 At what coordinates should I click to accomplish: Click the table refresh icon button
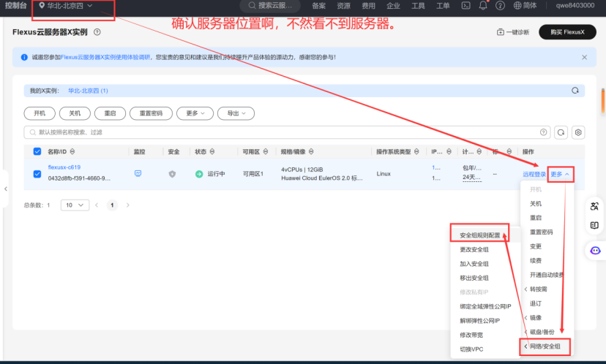561,132
